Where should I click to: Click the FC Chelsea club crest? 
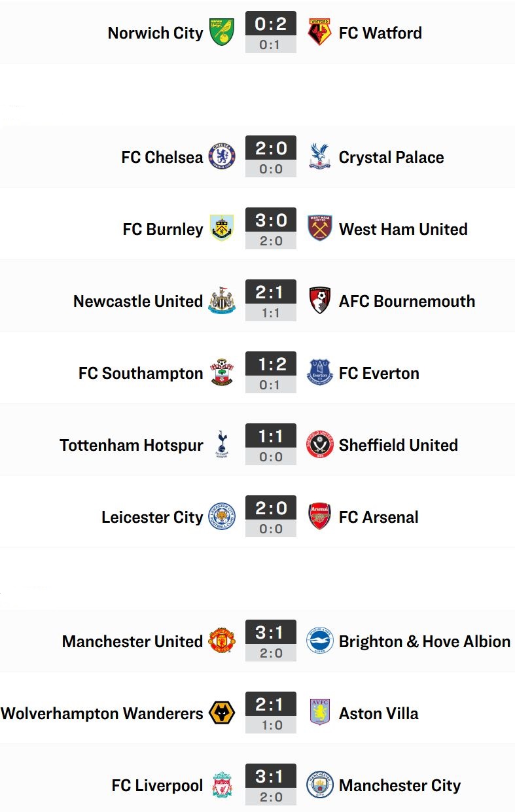coord(222,156)
